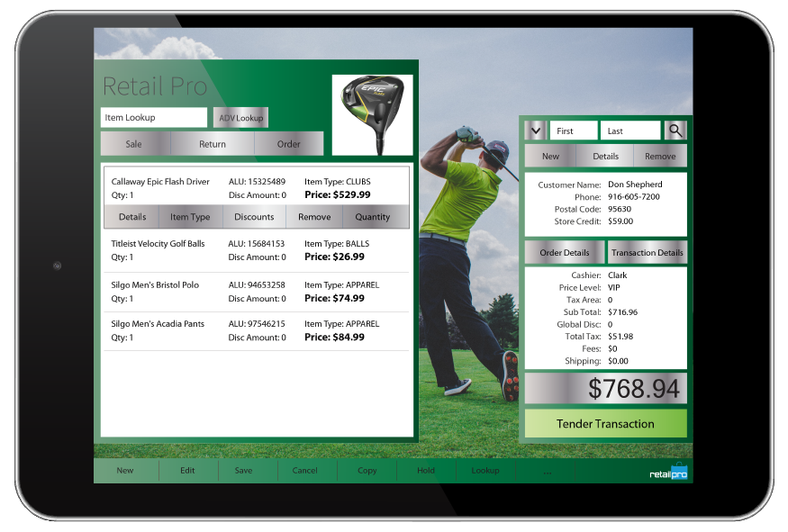788x532 pixels.
Task: Open Details for customer Don Shepherd
Action: coord(604,155)
